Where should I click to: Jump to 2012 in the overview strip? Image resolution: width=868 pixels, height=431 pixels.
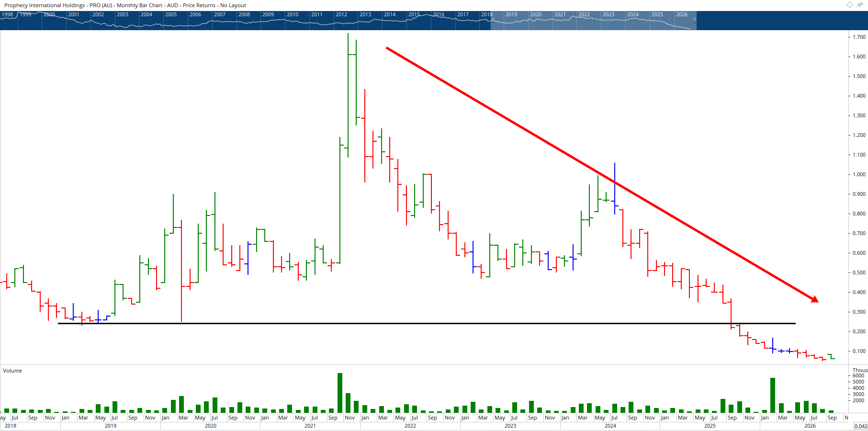(341, 14)
